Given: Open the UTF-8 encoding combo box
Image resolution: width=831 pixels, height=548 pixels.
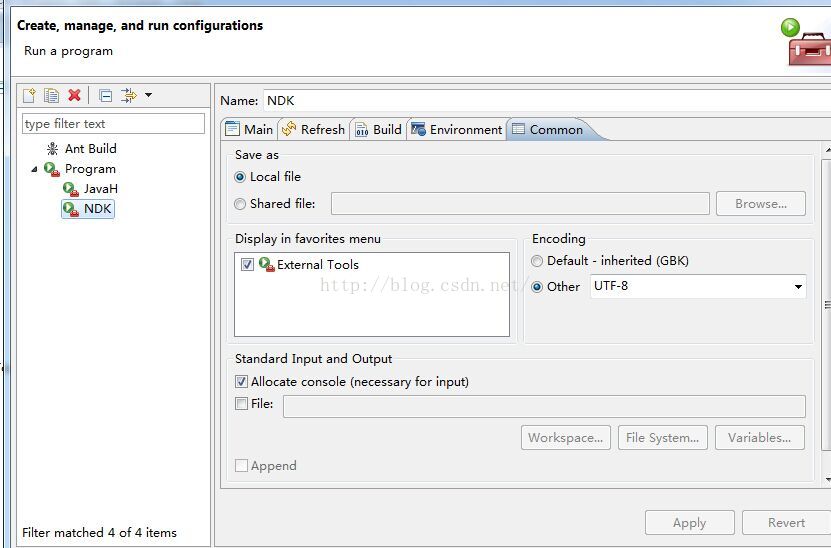Looking at the screenshot, I should 798,287.
